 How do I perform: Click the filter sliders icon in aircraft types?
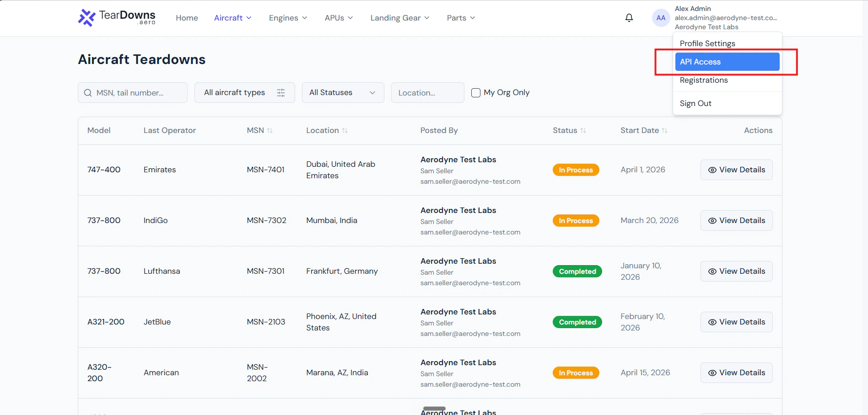coord(281,93)
